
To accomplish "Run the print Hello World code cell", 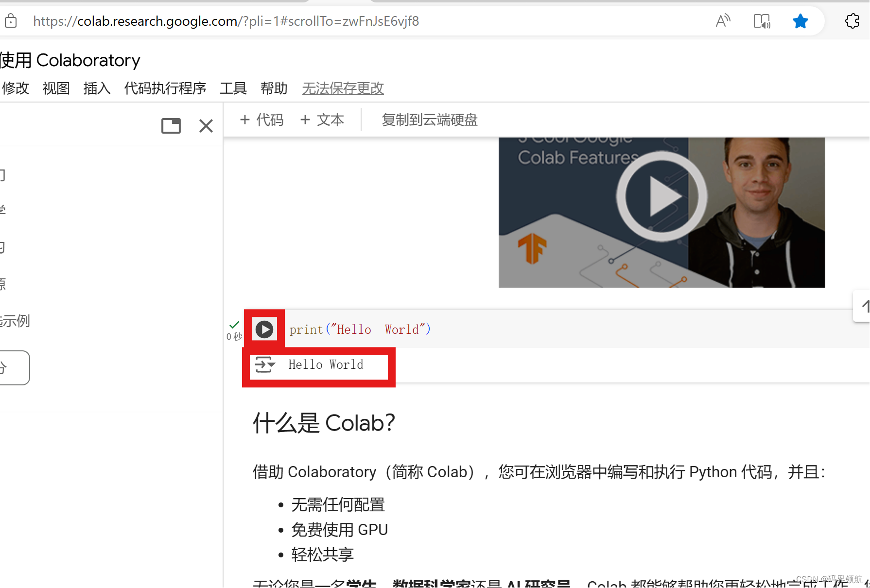I will pyautogui.click(x=264, y=329).
